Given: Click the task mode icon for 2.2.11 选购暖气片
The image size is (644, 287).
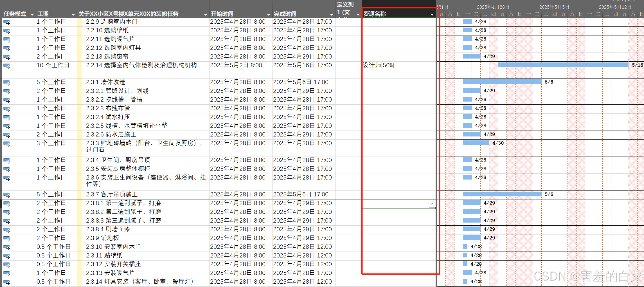Looking at the screenshot, I should (x=7, y=39).
